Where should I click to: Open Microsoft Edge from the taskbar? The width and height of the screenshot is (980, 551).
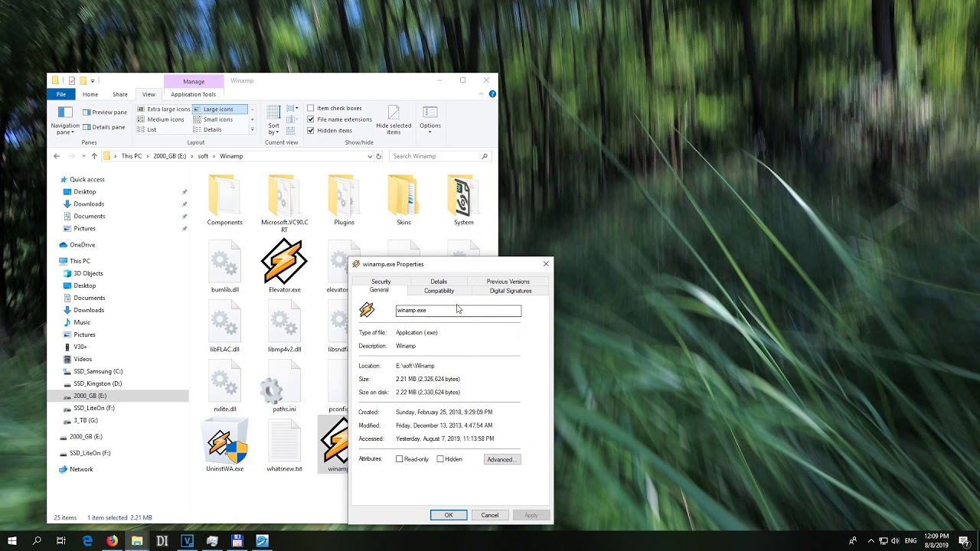click(87, 540)
